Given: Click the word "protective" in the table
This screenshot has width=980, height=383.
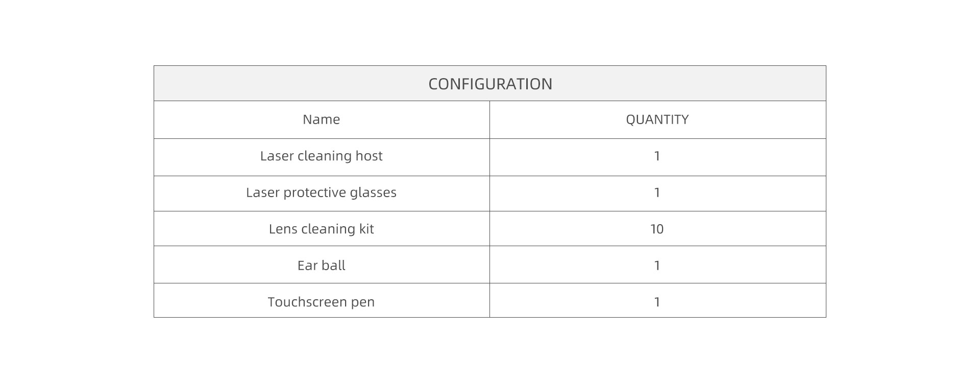Looking at the screenshot, I should [314, 193].
